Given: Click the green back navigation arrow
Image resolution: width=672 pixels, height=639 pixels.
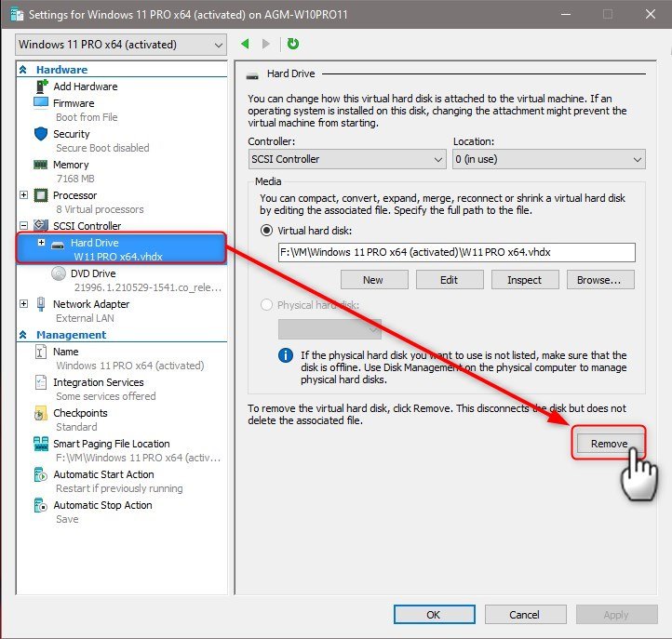Looking at the screenshot, I should point(245,44).
